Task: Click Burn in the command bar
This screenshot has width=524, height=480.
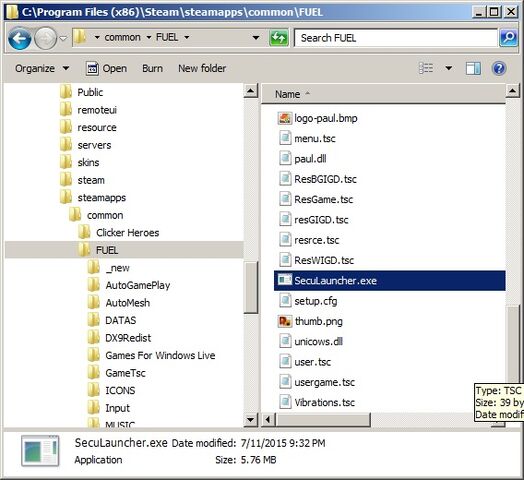Action: 152,69
